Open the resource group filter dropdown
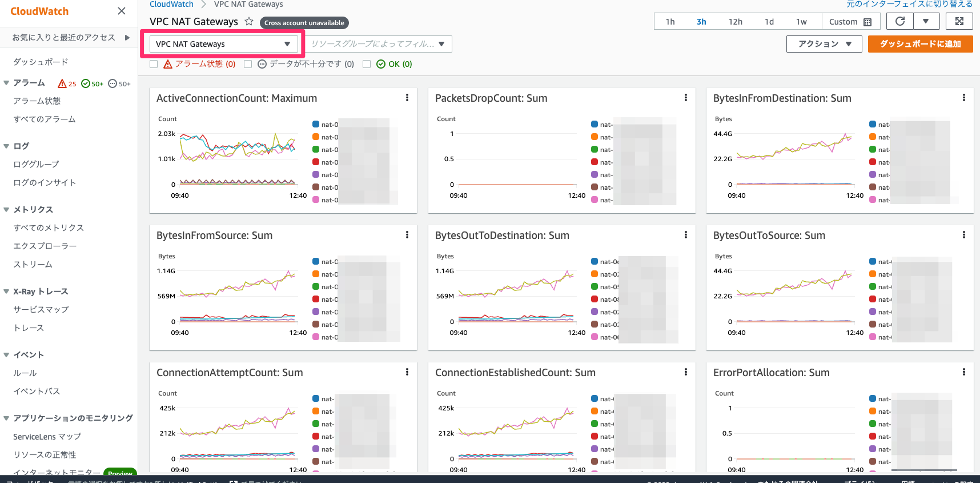Viewport: 980px width, 483px height. (379, 44)
